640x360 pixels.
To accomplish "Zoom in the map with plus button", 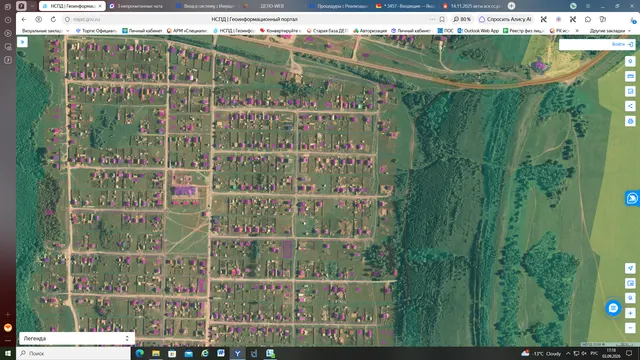I will [x=630, y=313].
